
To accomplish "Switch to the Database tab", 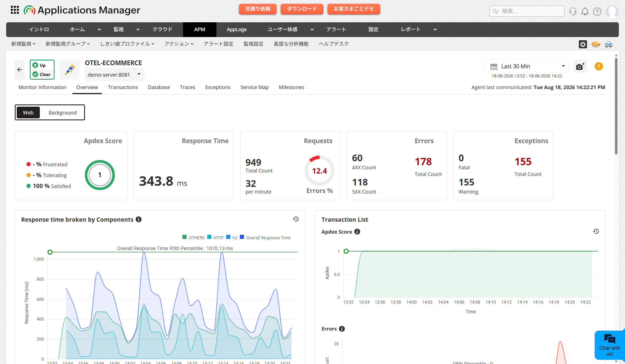I will click(159, 87).
